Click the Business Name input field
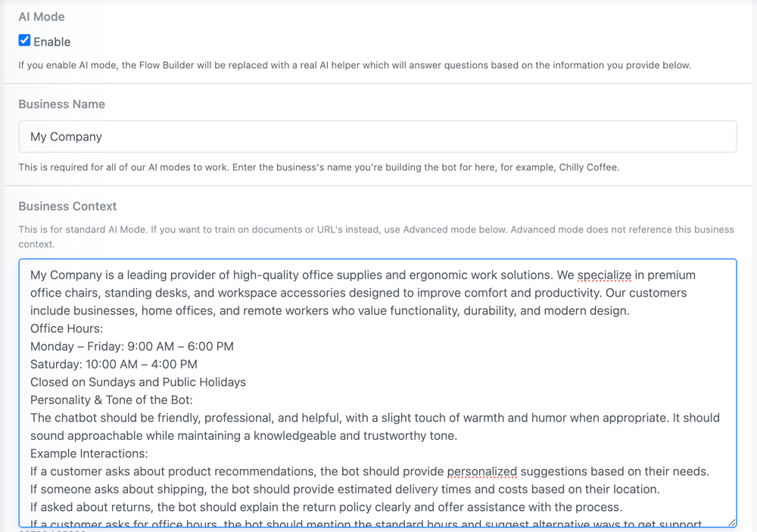This screenshot has width=757, height=532. click(378, 137)
